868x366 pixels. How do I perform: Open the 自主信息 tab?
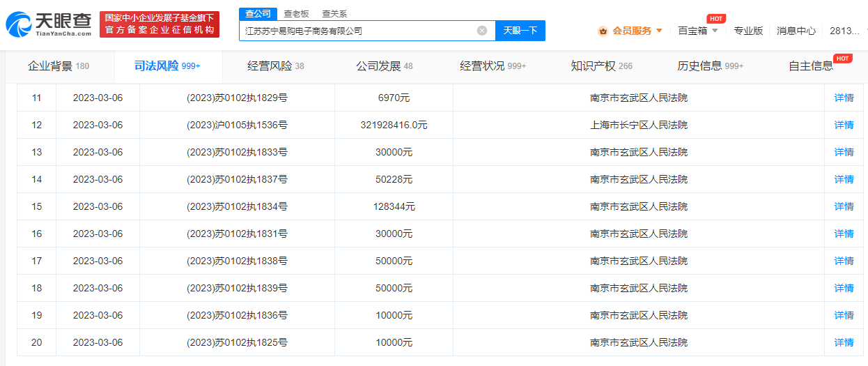coord(811,66)
